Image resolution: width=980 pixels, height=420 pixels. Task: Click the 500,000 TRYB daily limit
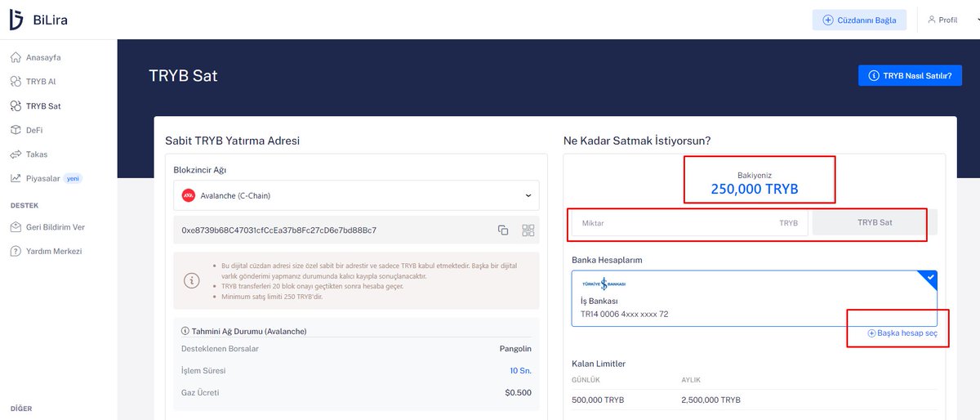599,400
